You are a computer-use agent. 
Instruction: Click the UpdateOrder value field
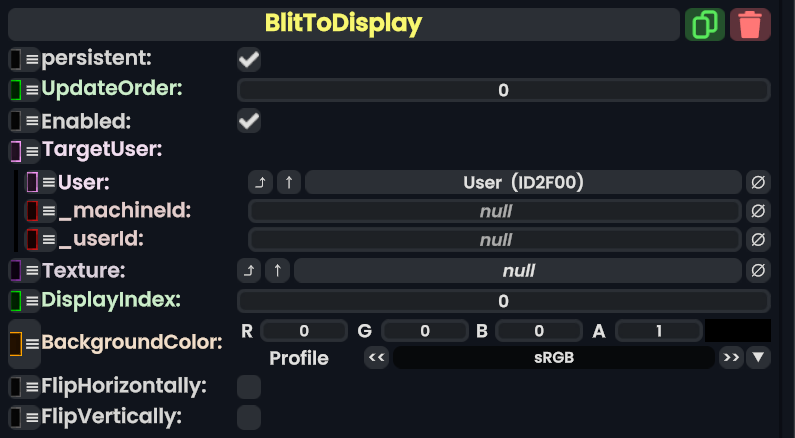click(x=503, y=90)
